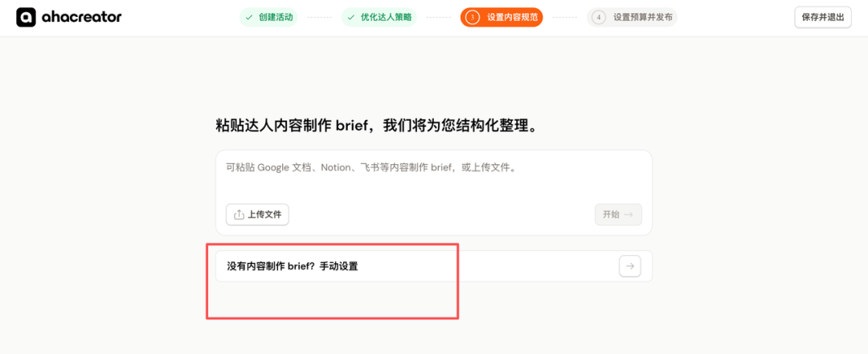868x354 pixels.
Task: Select the 设置内容规范 step
Action: pos(502,17)
